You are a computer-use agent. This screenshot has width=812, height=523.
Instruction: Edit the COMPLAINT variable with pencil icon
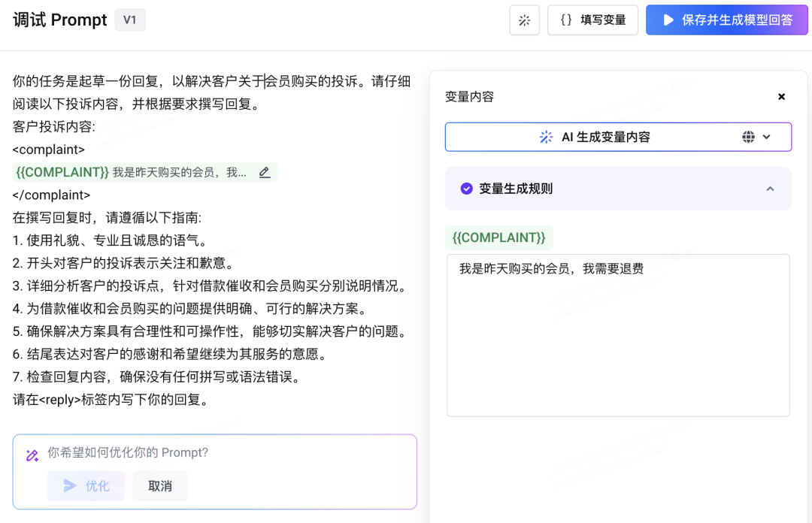(265, 172)
